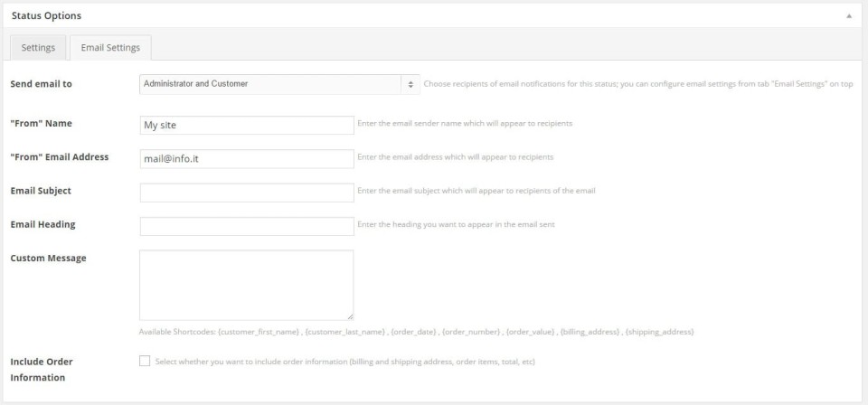Enable the Include Order Information checkbox
Image resolution: width=868 pixels, height=405 pixels.
point(145,362)
